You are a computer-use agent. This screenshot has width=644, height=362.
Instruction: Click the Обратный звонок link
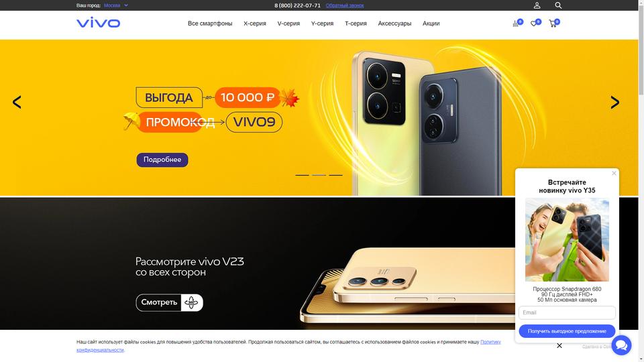click(345, 5)
